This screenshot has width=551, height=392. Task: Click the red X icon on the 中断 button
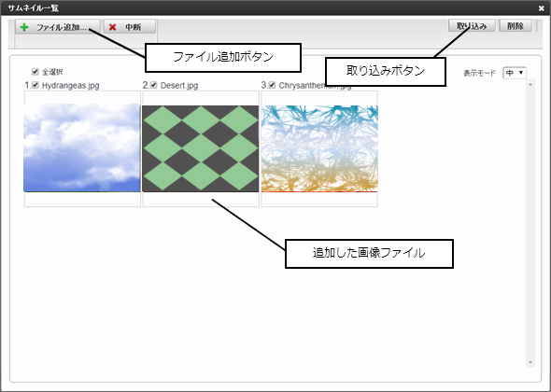(112, 27)
